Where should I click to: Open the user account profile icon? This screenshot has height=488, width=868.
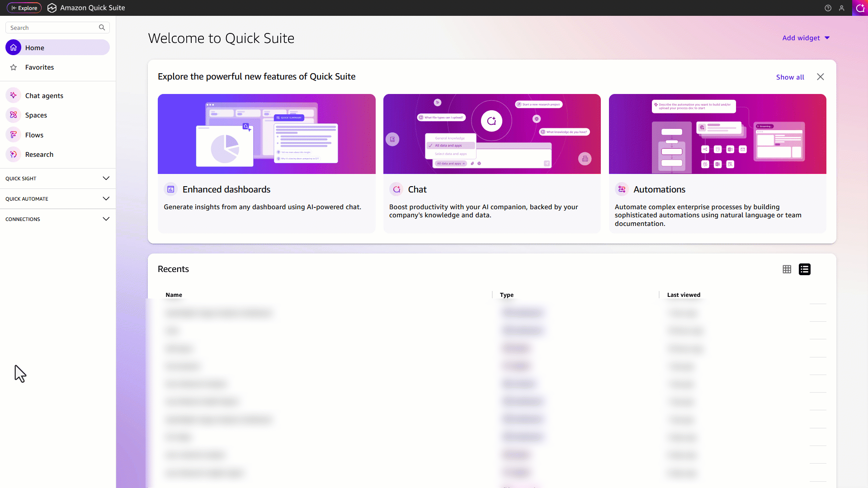coord(842,8)
